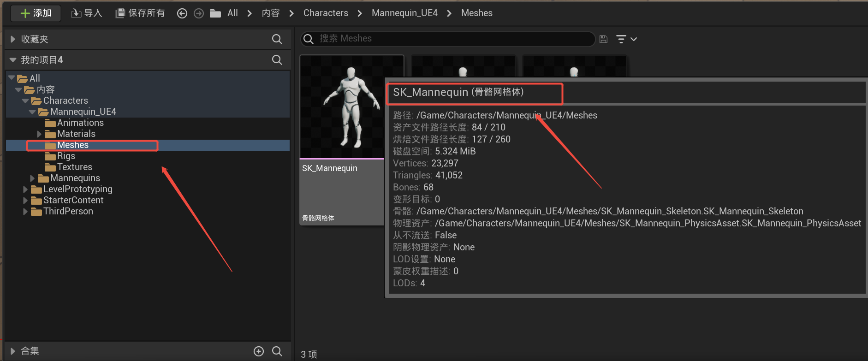868x361 pixels.
Task: Collapse the 我的项目4 section
Action: tap(13, 60)
